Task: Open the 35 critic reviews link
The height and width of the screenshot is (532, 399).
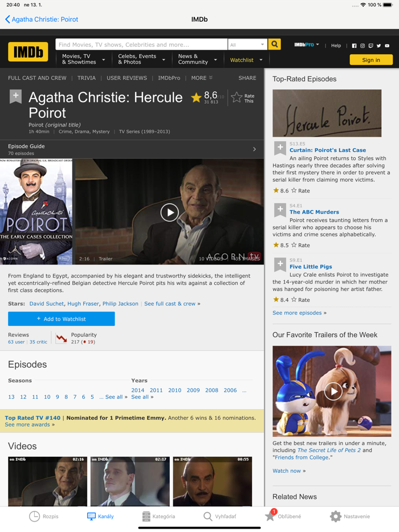Action: tap(38, 342)
